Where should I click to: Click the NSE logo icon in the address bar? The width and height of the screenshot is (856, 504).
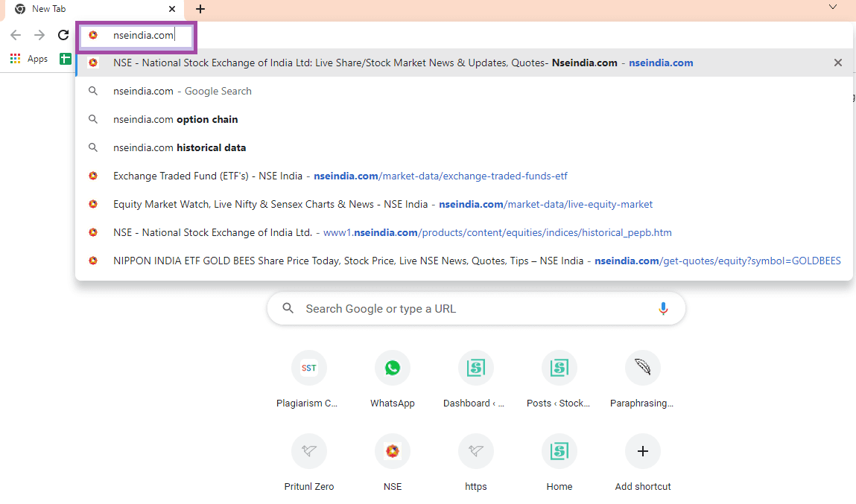pos(93,35)
